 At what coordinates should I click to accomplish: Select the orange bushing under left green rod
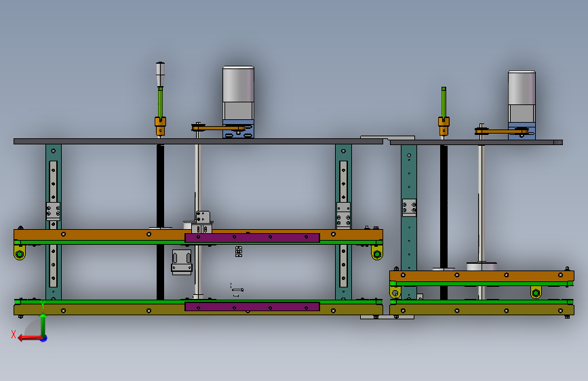(160, 126)
